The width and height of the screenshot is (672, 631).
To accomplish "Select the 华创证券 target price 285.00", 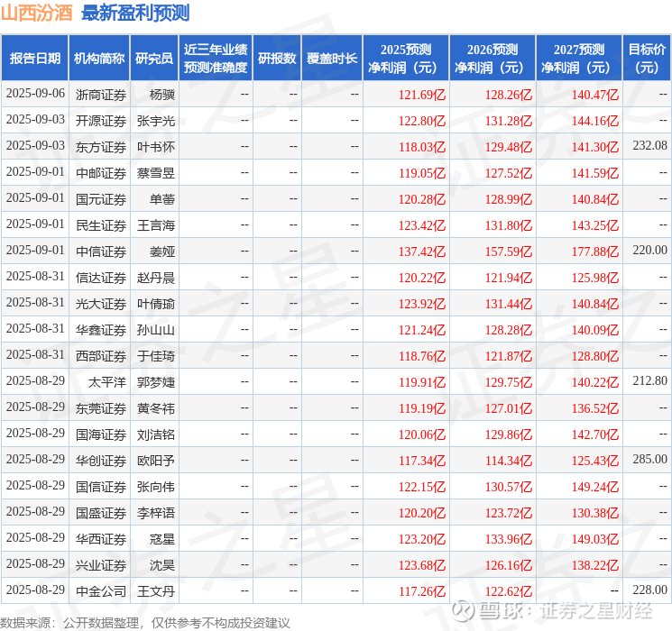I will (649, 459).
